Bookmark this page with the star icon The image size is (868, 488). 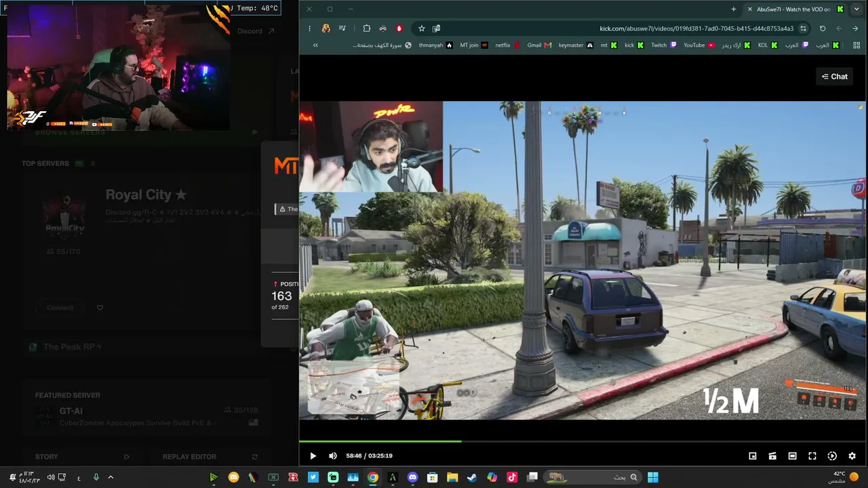(421, 28)
